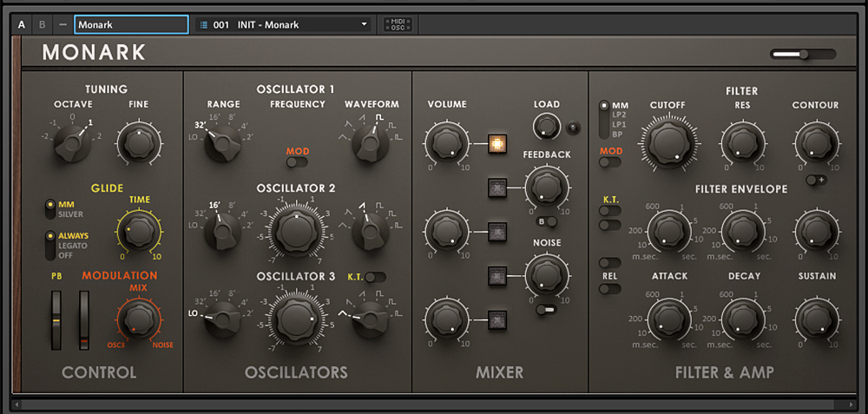Click the Oscillator 2 Range knob
Viewport: 868px width, 414px height.
[222, 232]
